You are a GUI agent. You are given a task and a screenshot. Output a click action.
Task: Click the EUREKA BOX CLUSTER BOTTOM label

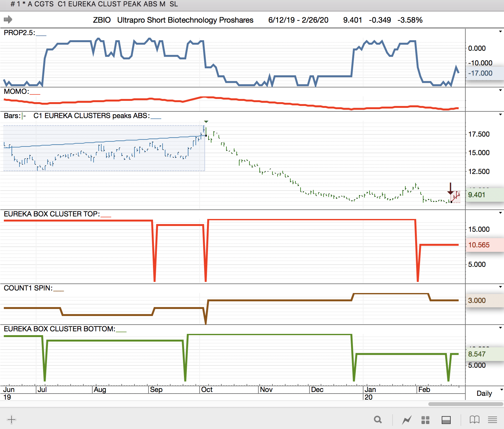59,329
